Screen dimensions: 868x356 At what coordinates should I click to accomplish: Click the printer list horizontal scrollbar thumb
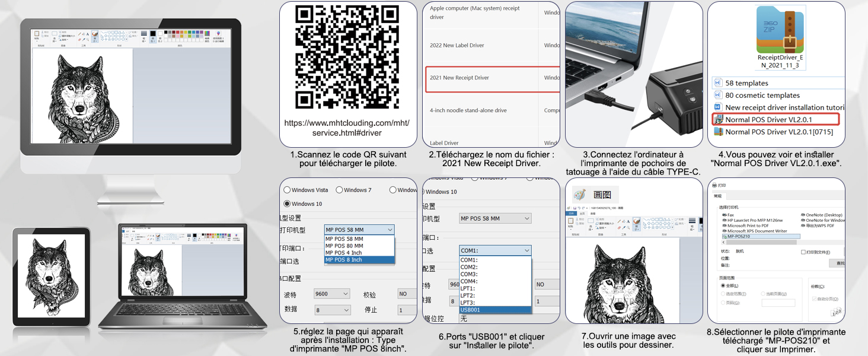coord(761,242)
